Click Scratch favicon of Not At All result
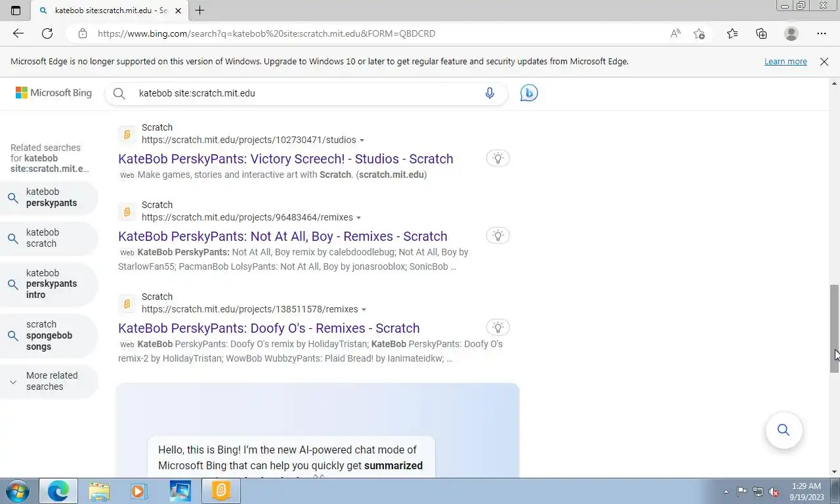Screen dimensions: 840x504 (x=127, y=212)
